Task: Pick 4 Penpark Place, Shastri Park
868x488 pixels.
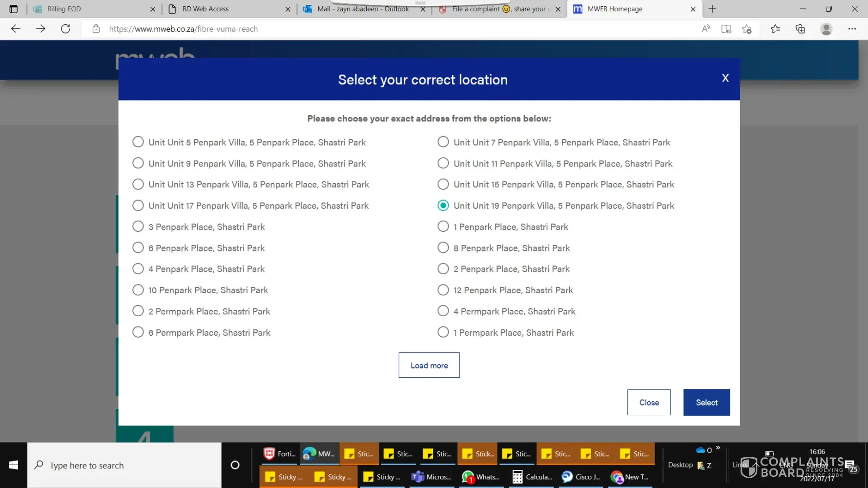Action: 138,269
